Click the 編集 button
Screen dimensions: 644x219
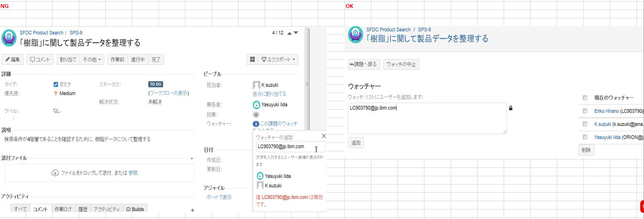(x=13, y=59)
